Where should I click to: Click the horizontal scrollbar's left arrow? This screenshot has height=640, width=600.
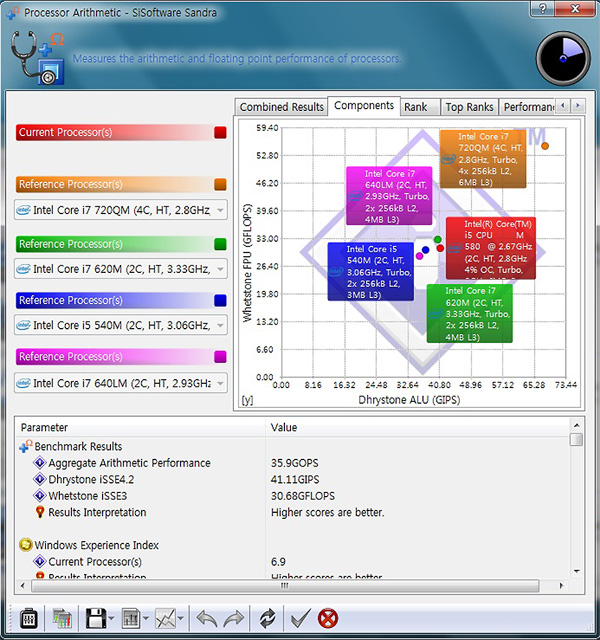[x=23, y=586]
